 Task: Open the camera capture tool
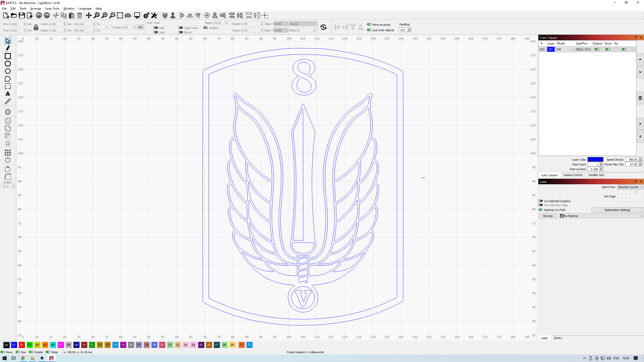point(128,16)
